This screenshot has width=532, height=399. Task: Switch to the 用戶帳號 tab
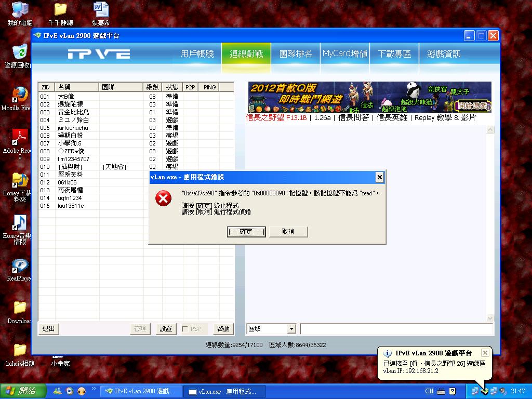197,54
